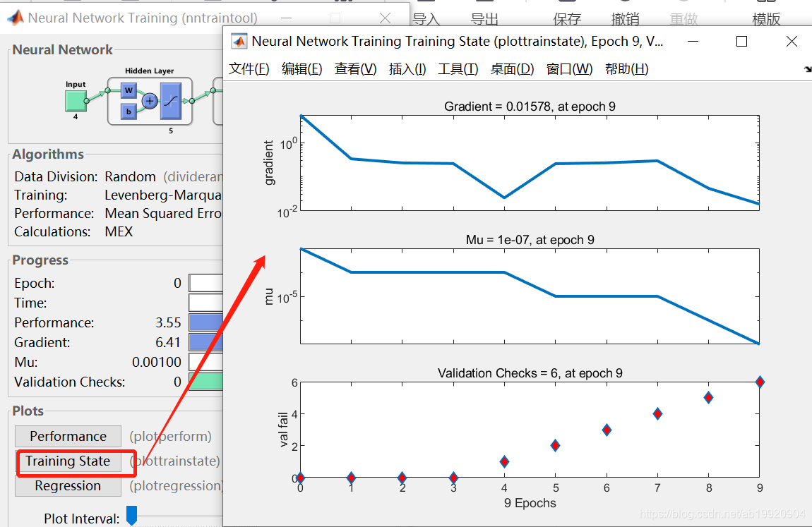
Task: Click the Gradient value 6.41
Action: 168,342
